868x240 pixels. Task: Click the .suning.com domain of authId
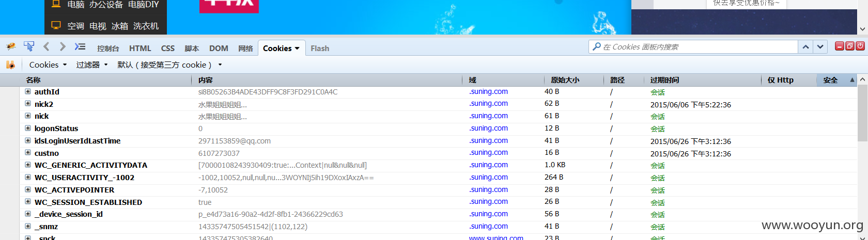[488, 91]
